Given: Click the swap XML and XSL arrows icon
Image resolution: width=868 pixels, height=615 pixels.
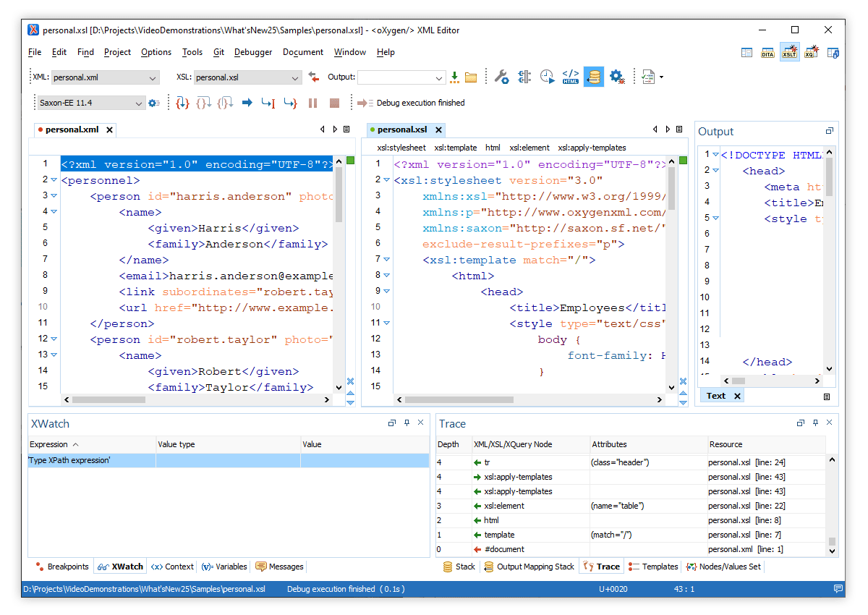Looking at the screenshot, I should pos(313,77).
